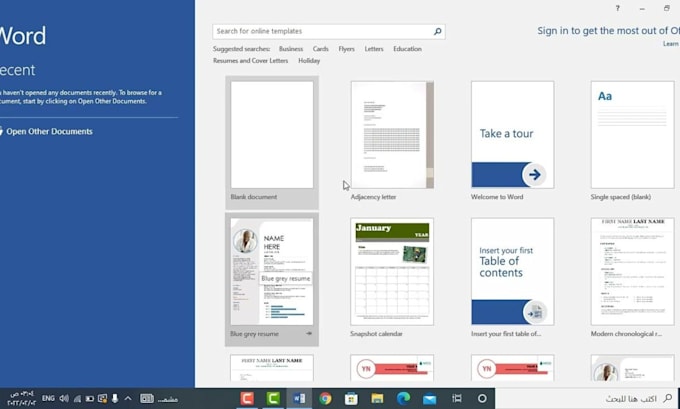Screen dimensions: 680x409
Task: Open the Welcome to Word tour template
Action: [x=513, y=135]
